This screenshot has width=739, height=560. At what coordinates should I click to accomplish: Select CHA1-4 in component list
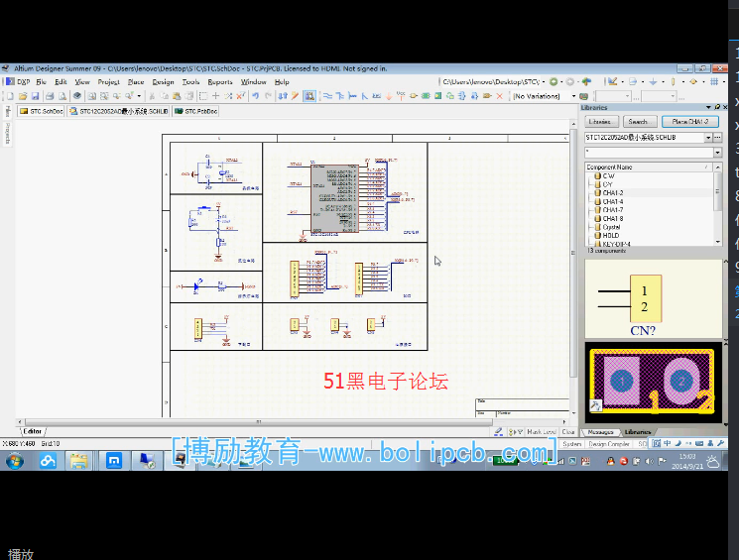pyautogui.click(x=613, y=201)
